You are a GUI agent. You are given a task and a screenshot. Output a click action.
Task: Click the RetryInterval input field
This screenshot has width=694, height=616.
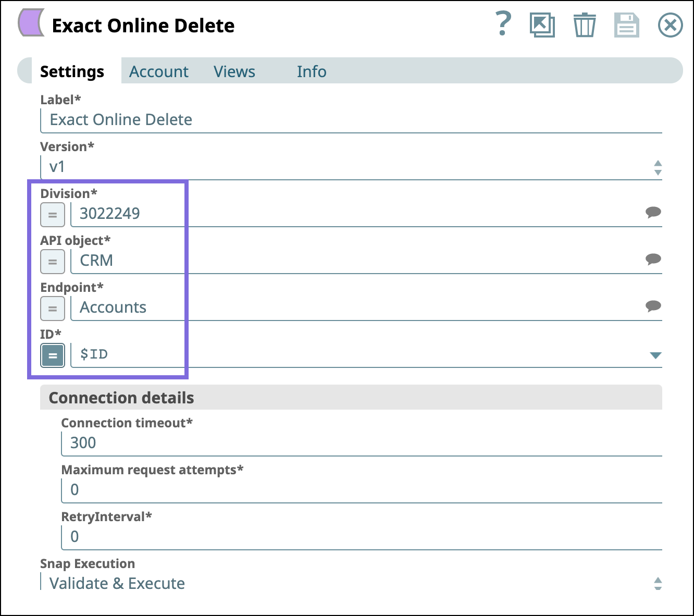tap(362, 537)
